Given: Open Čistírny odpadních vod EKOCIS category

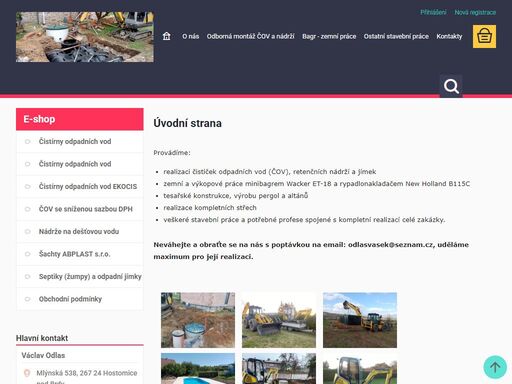Looking at the screenshot, I should tap(80, 186).
